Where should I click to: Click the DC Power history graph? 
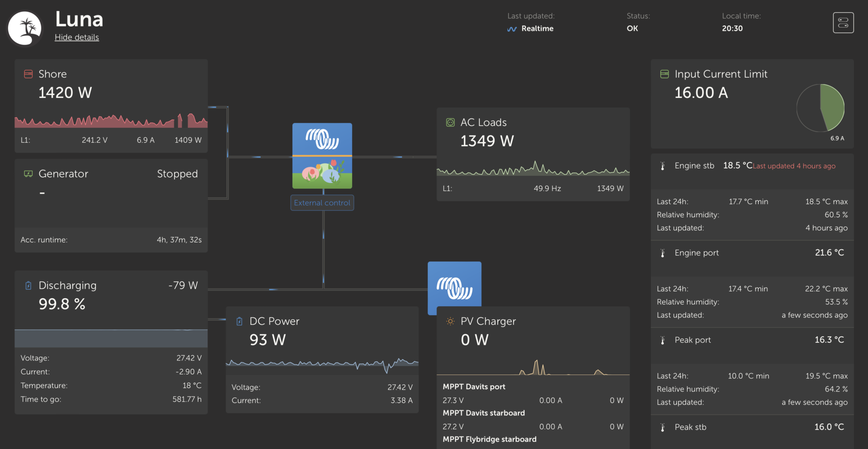[322, 365]
